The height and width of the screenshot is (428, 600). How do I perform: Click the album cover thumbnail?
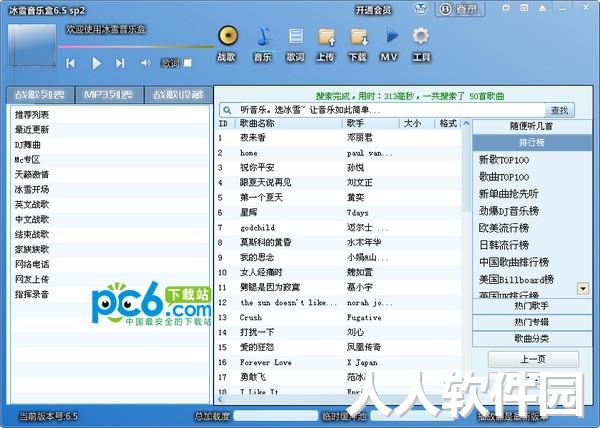coord(32,46)
